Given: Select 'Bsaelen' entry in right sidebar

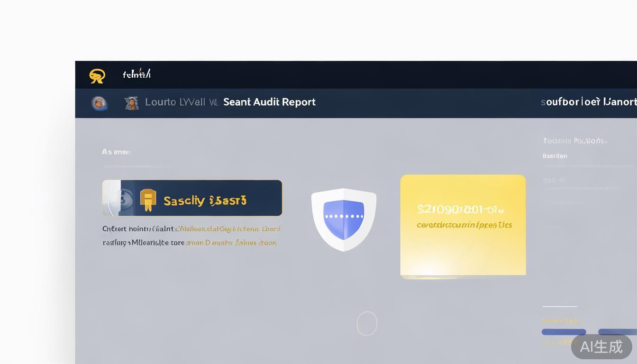Looking at the screenshot, I should 555,156.
